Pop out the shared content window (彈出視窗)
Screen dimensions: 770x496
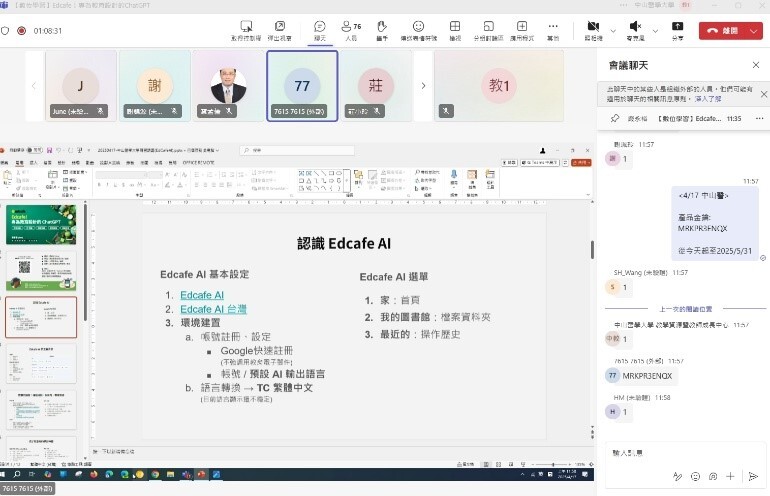pyautogui.click(x=279, y=30)
